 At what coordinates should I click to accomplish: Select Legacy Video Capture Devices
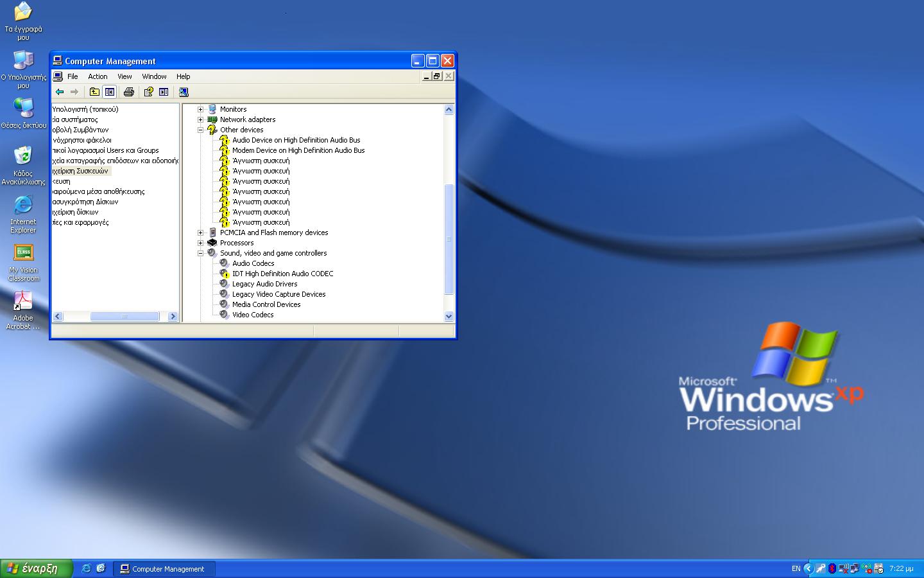(278, 294)
